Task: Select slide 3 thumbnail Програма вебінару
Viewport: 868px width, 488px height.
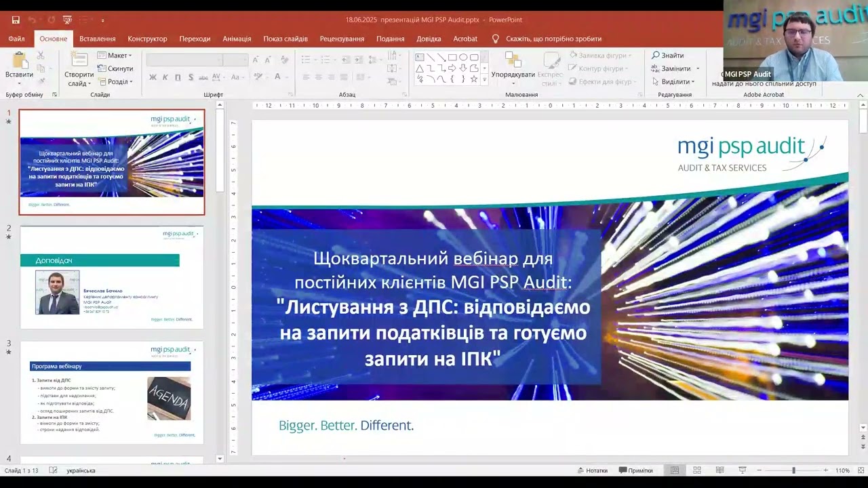Action: [x=112, y=393]
